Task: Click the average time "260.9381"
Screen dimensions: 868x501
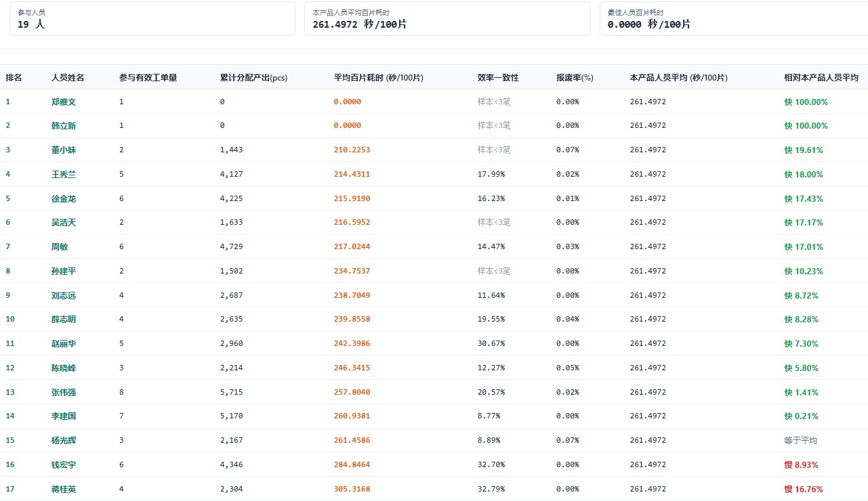Action: (x=352, y=416)
